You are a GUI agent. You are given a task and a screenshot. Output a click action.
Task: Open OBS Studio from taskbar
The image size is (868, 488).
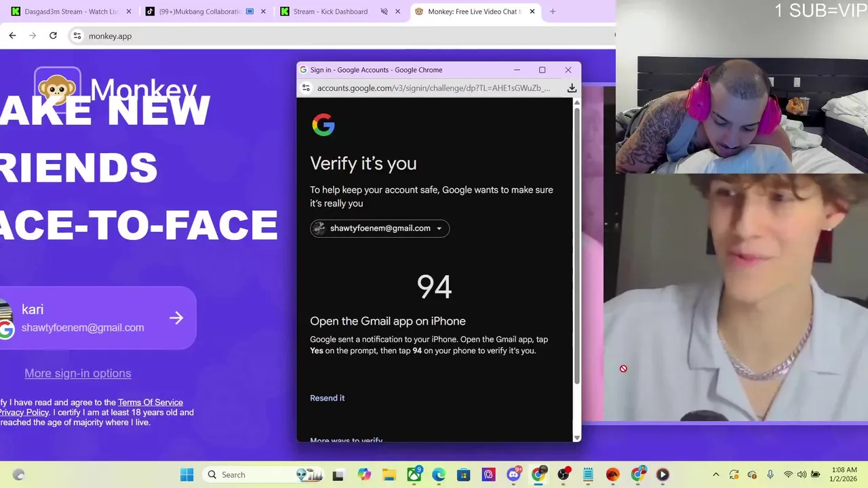[563, 475]
